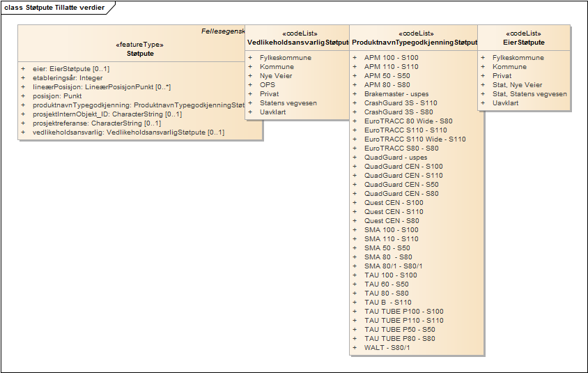Click 'EuroTRACC S110 Wide - S110' value
The height and width of the screenshot is (373, 588).
415,139
